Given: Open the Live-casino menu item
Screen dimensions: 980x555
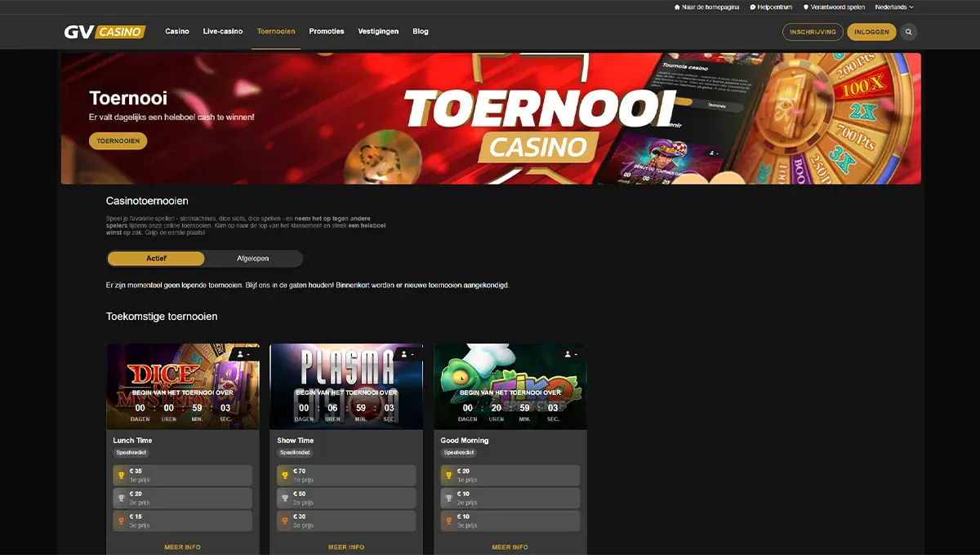Looking at the screenshot, I should [223, 32].
